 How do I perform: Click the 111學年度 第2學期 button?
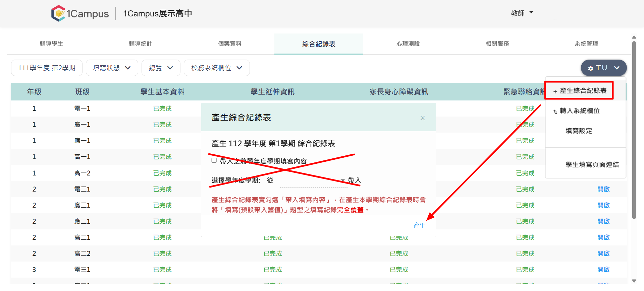(47, 68)
